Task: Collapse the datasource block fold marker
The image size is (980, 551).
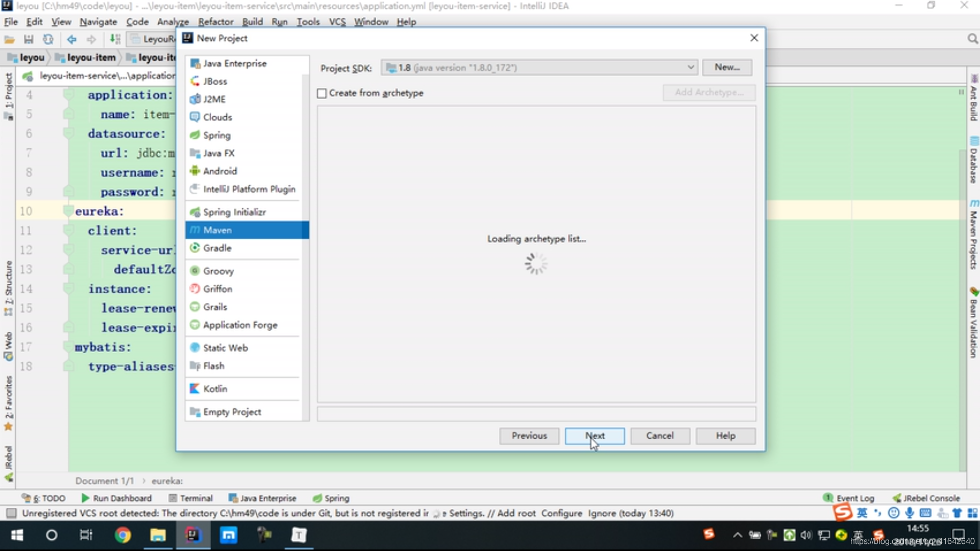Action: tap(68, 134)
